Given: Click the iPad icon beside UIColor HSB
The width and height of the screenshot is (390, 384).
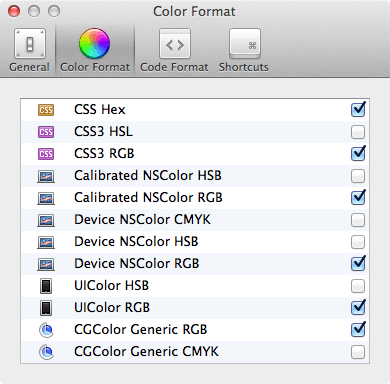Looking at the screenshot, I should pyautogui.click(x=46, y=286).
